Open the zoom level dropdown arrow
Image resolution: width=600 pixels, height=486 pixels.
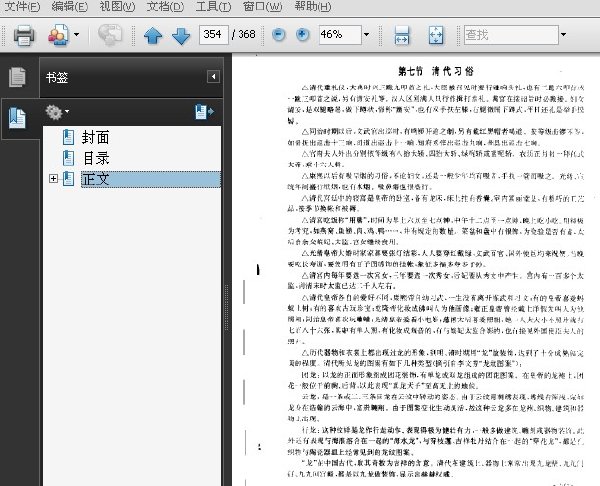366,34
